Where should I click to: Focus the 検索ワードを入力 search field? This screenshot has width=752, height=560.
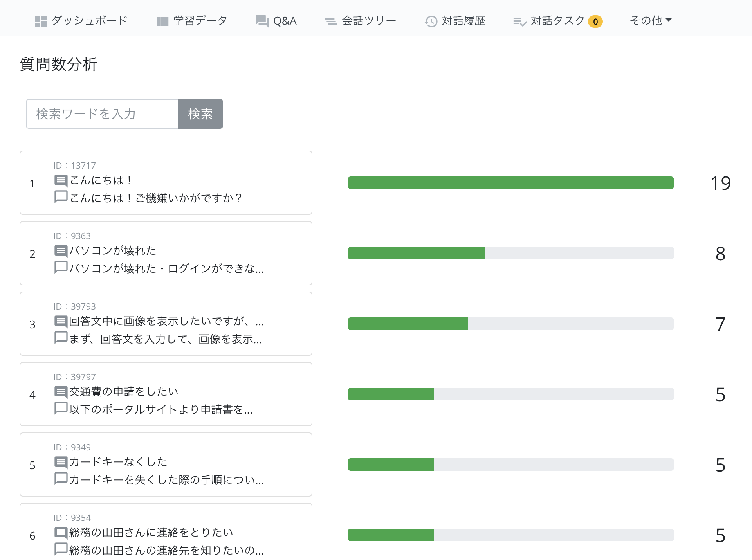[x=102, y=114]
